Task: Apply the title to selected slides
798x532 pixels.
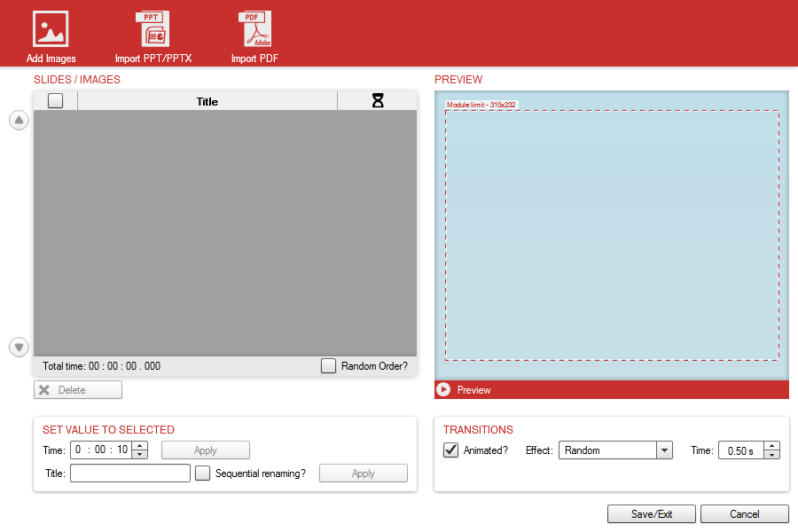Action: 364,473
